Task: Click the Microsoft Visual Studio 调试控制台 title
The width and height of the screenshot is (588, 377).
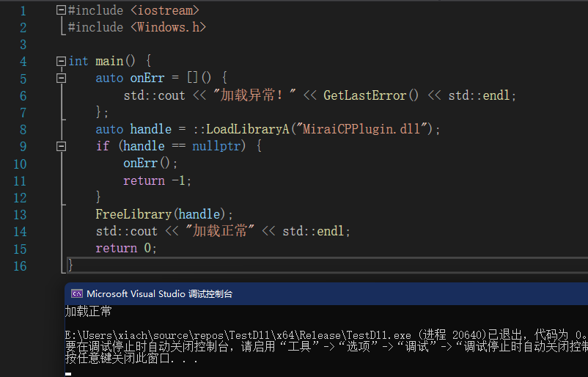Action: coord(159,293)
